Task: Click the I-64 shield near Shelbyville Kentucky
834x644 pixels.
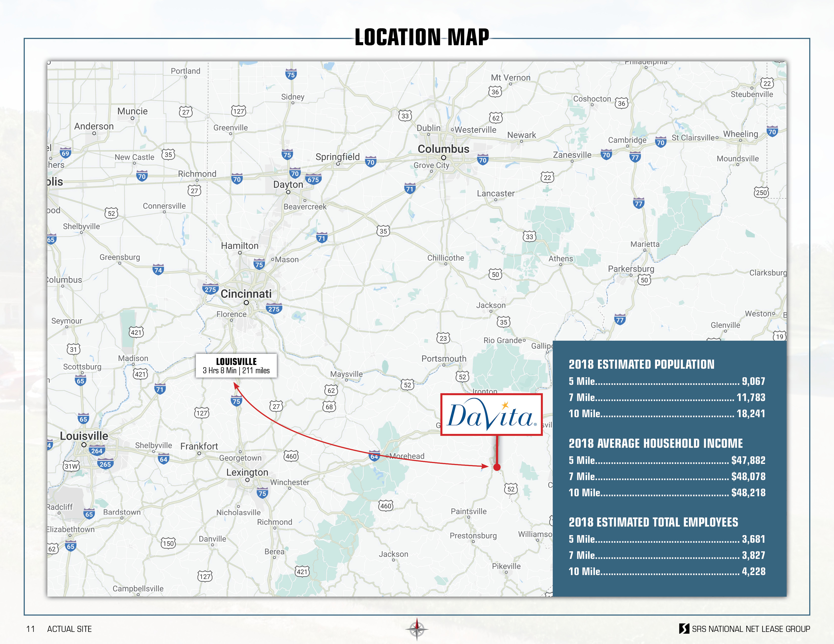Action: pyautogui.click(x=164, y=459)
